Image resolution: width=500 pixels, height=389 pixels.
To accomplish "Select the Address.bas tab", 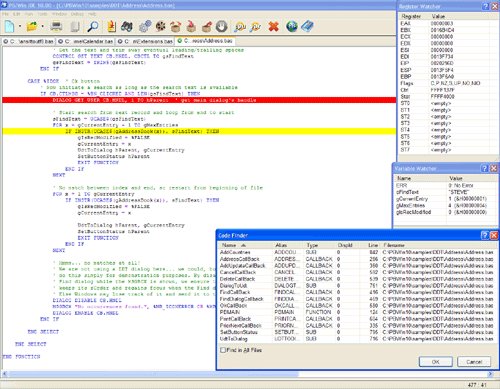I will (x=205, y=41).
